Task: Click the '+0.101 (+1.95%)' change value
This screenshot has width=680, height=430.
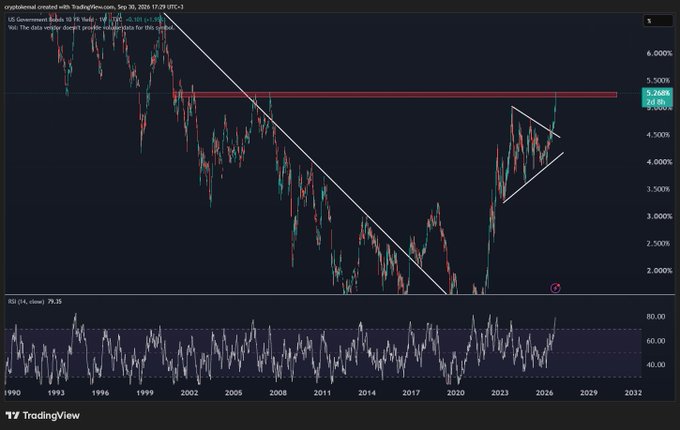Action: coord(144,20)
